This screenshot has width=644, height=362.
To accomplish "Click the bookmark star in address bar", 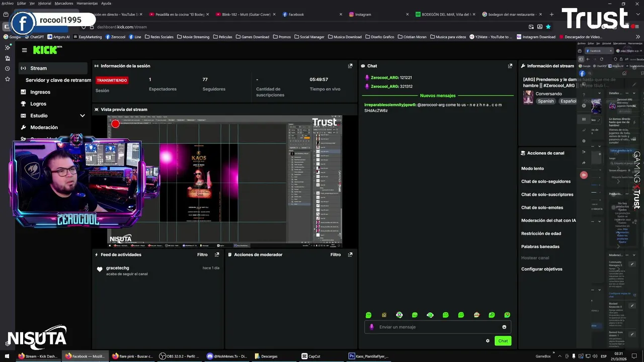I will [548, 27].
